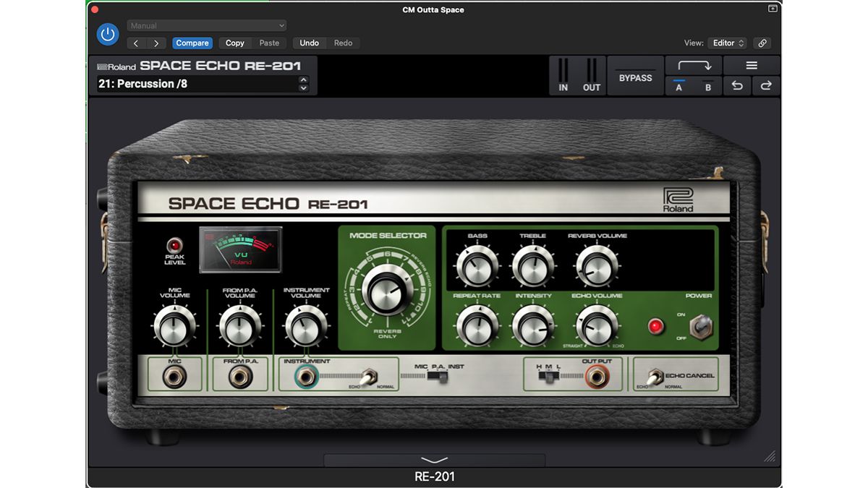Open the hamburger menu in the plugin header

coord(752,65)
